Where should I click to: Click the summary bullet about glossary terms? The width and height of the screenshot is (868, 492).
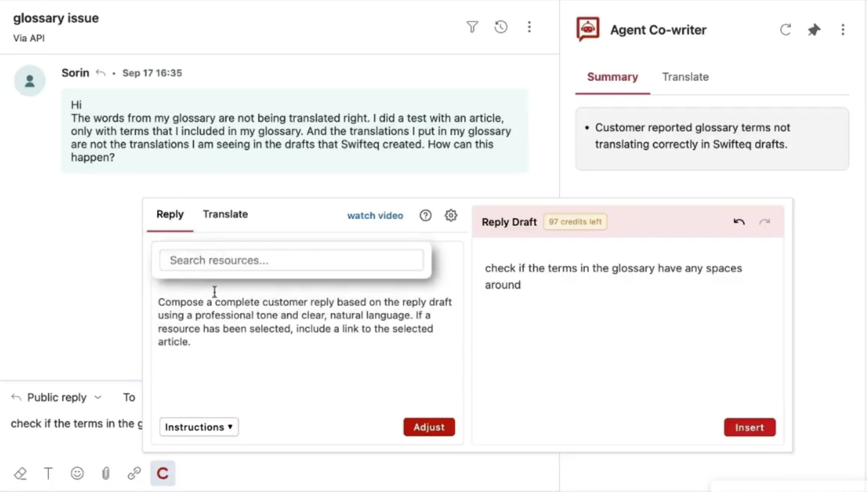coord(692,136)
